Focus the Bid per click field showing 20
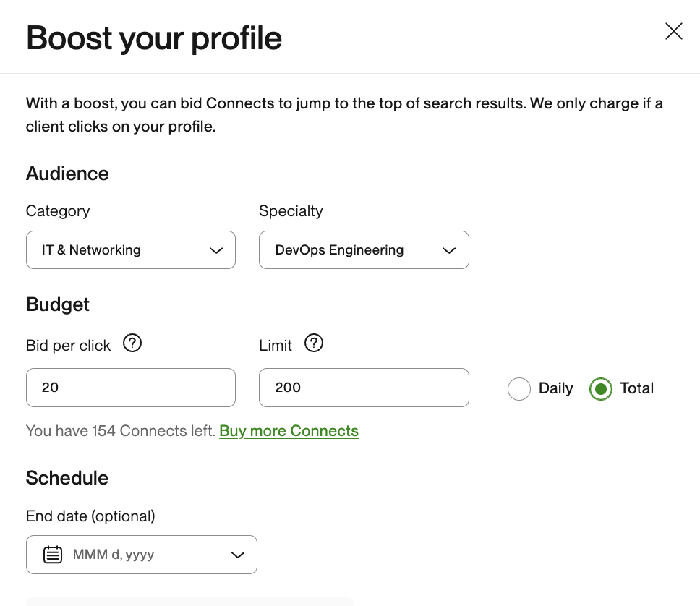700x606 pixels. coord(130,388)
